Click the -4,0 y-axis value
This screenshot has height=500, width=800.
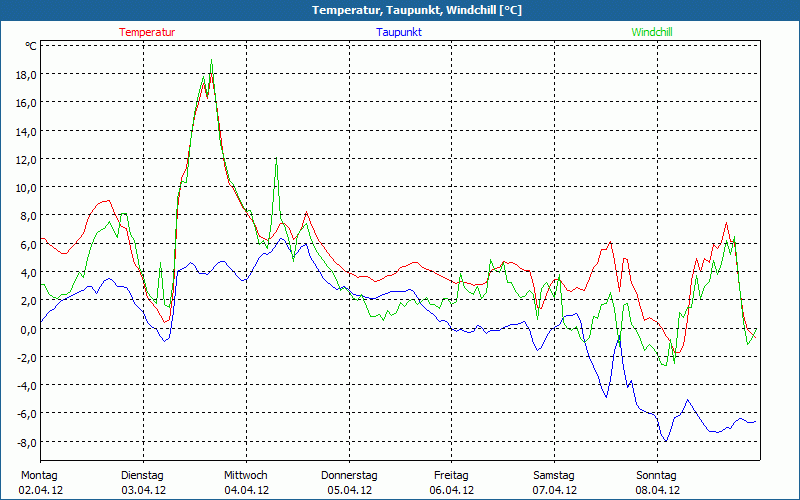[x=28, y=386]
